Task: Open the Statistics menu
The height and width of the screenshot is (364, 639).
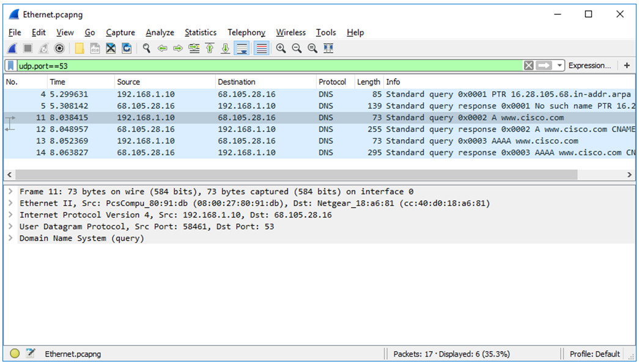Action: coord(201,32)
